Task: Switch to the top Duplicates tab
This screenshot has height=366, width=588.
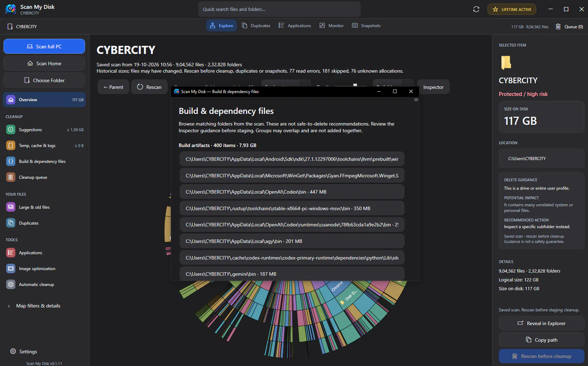Action: (256, 26)
